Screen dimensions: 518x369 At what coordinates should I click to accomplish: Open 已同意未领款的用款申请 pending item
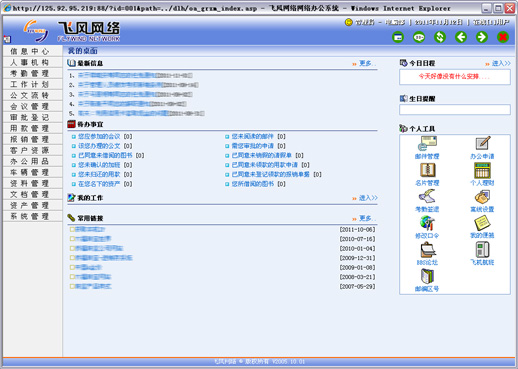(264, 165)
